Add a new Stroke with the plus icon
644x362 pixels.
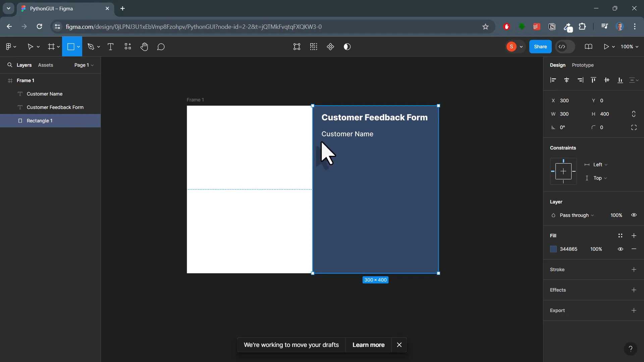634,270
